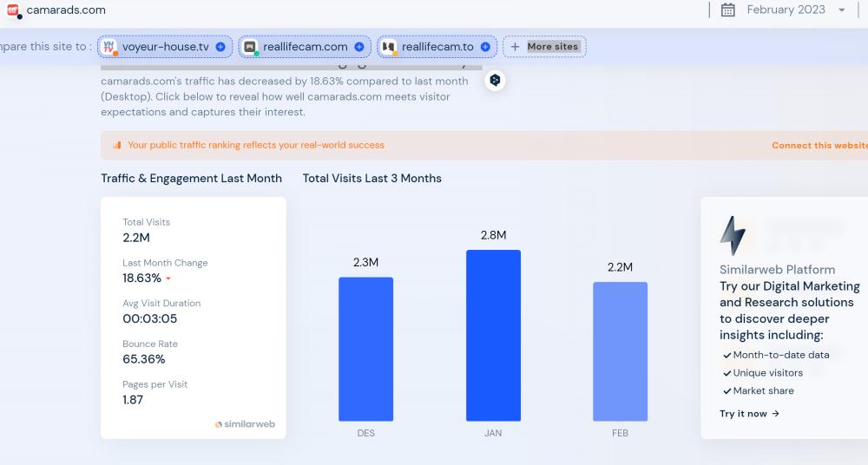Click the similarweb logo in the engagement card
Viewport: 868px width, 465px height.
(245, 424)
